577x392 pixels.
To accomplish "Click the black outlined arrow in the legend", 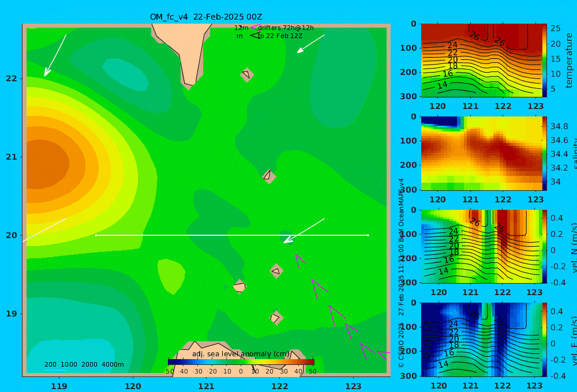I will pos(254,35).
